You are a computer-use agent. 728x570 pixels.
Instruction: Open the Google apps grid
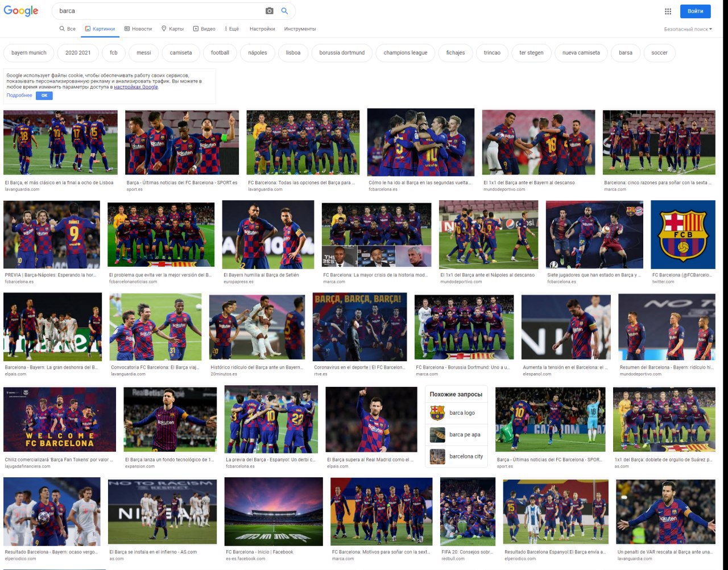click(668, 11)
